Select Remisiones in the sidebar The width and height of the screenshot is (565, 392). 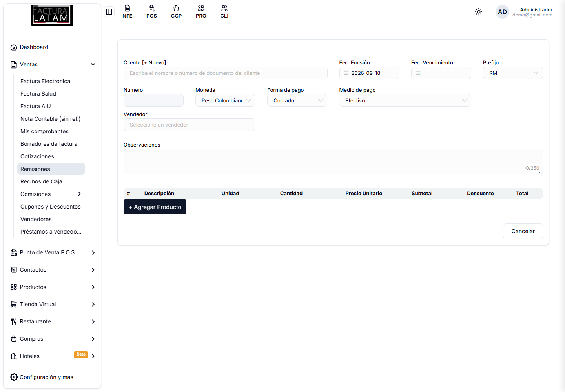coord(51,169)
